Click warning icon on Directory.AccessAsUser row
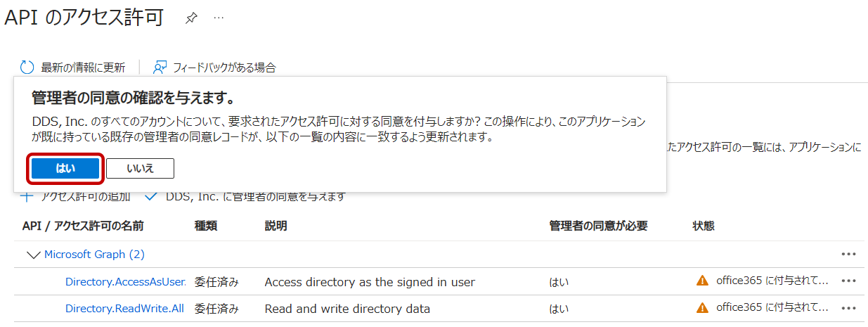Screen dimensions: 868x327 tap(701, 281)
